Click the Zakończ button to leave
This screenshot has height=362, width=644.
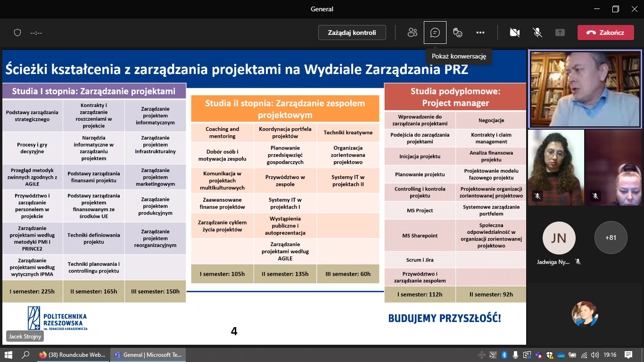coord(605,33)
